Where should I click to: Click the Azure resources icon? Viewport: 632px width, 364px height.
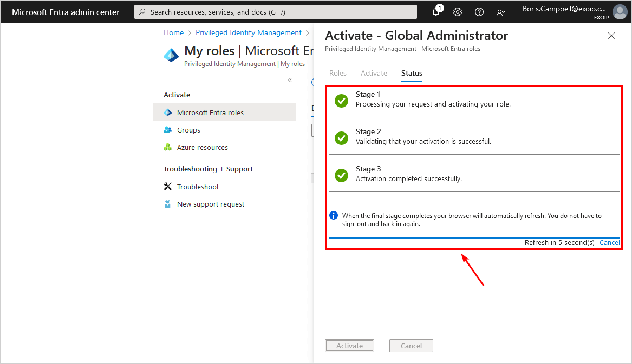[167, 147]
